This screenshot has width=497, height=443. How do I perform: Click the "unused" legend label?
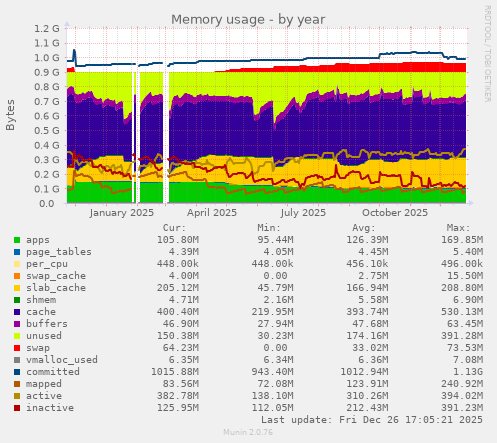pyautogui.click(x=44, y=336)
